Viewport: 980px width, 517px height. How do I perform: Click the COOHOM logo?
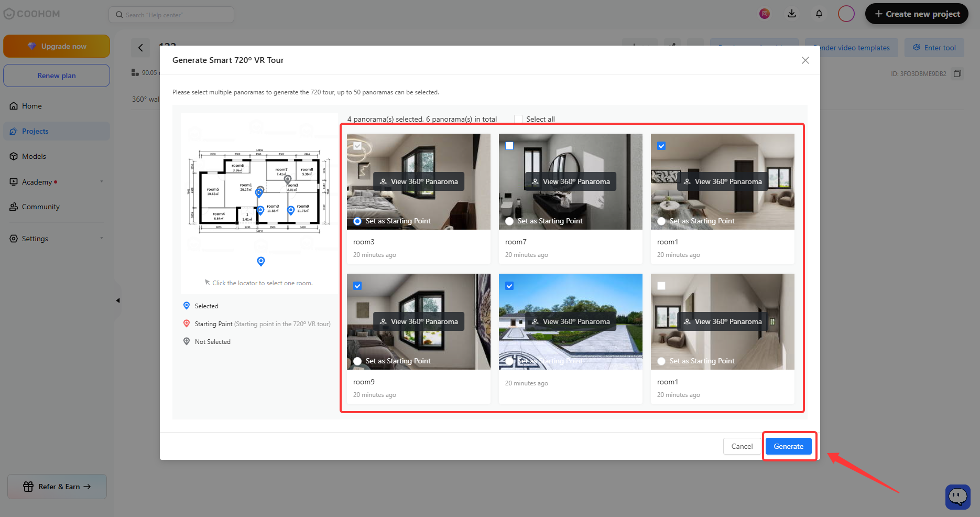32,14
